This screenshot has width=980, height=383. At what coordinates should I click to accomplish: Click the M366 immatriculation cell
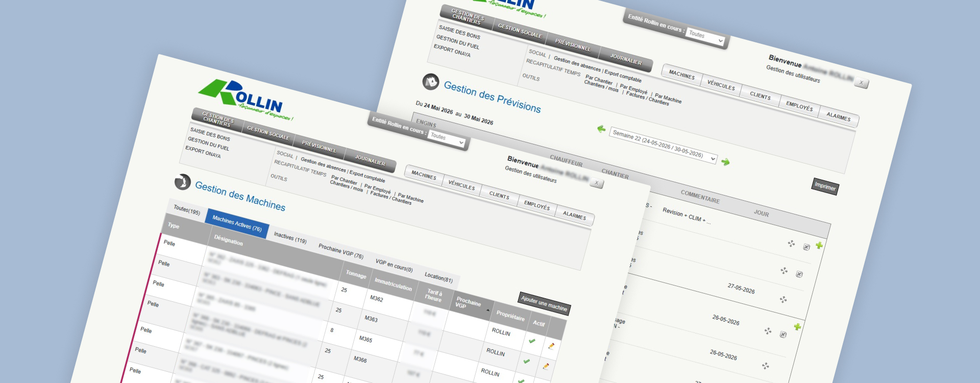(x=360, y=360)
